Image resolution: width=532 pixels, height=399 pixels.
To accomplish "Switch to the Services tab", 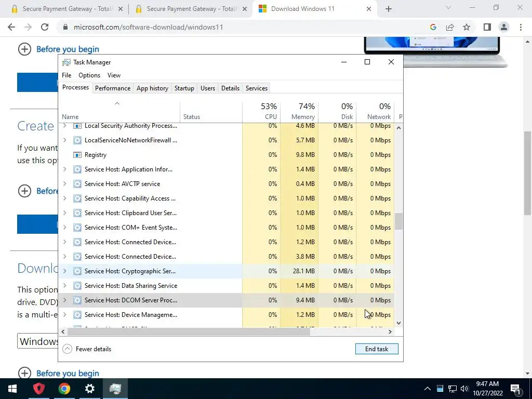I will click(257, 88).
